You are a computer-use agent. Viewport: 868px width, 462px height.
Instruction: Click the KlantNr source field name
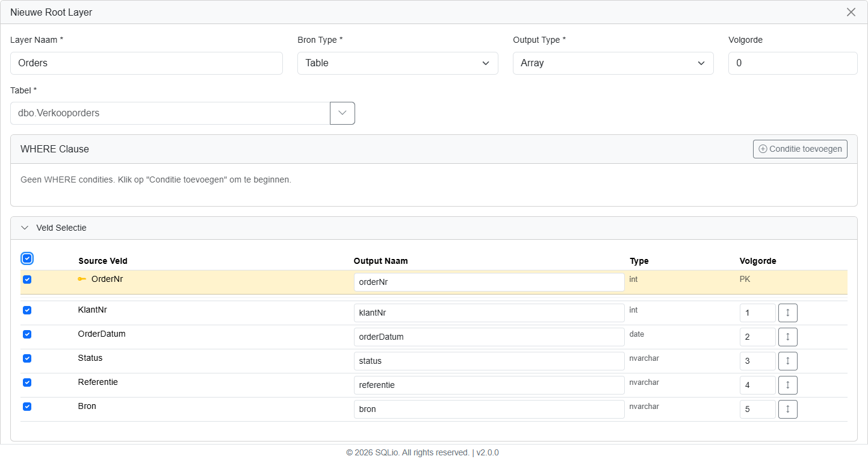click(93, 310)
